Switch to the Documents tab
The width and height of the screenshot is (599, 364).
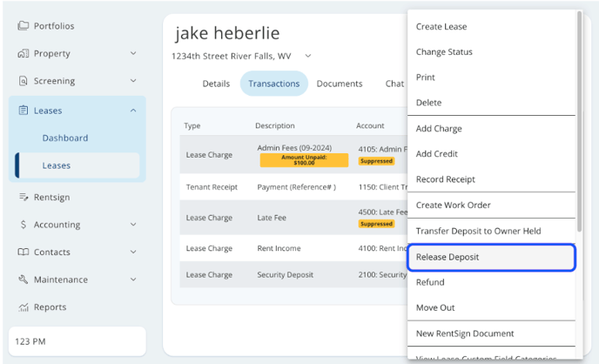click(339, 84)
